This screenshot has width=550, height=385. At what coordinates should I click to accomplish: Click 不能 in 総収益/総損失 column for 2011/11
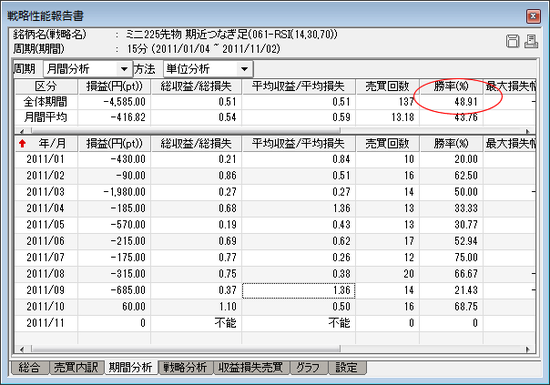196,323
